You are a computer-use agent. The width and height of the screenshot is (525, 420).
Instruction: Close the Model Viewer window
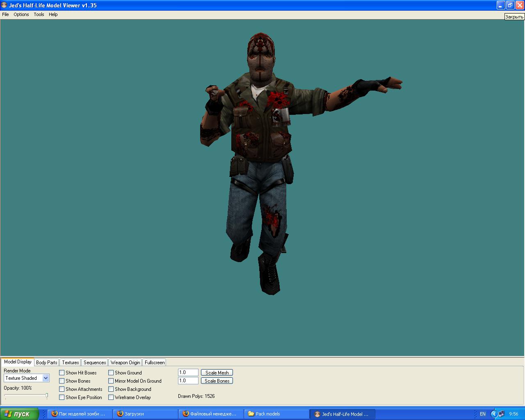(x=520, y=5)
